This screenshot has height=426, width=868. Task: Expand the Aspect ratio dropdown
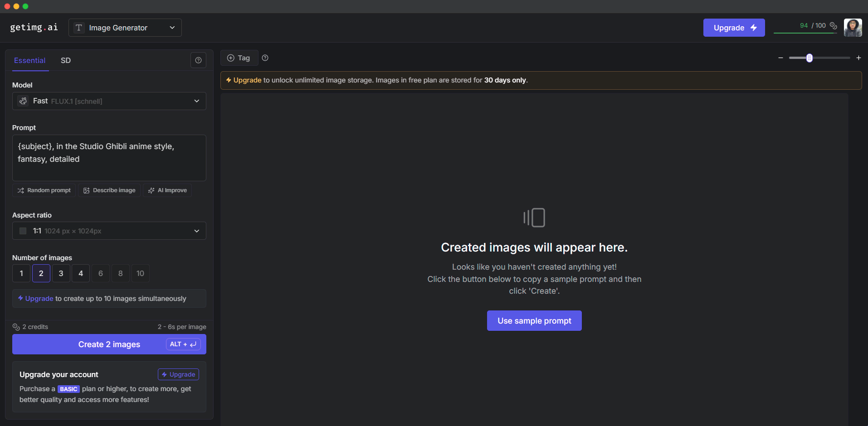[109, 231]
